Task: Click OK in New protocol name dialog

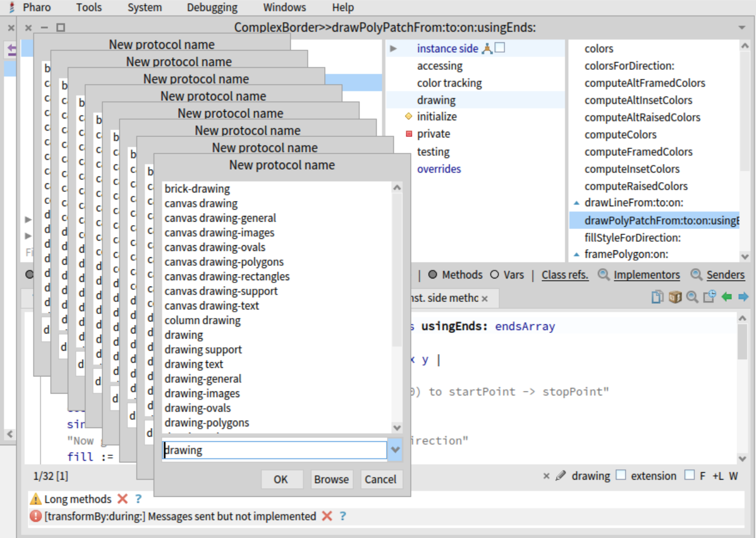Action: coord(281,479)
